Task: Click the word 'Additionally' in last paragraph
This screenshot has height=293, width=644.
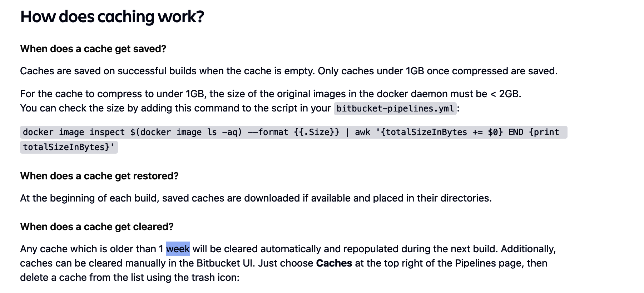Action: [x=530, y=249]
